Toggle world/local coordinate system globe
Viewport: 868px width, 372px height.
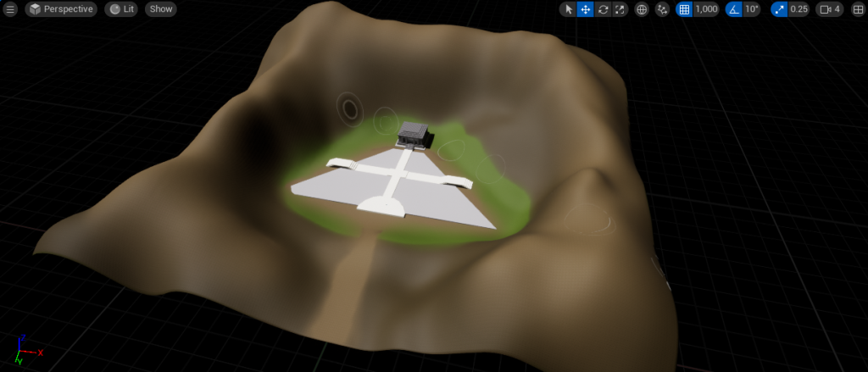[642, 9]
